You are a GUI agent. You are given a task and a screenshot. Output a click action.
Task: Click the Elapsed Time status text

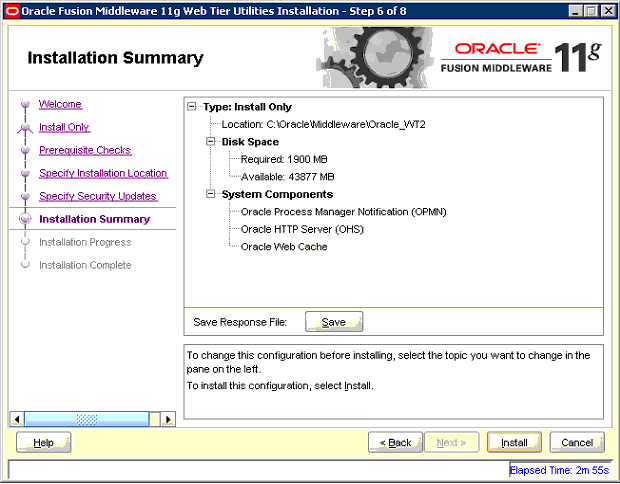click(x=559, y=470)
